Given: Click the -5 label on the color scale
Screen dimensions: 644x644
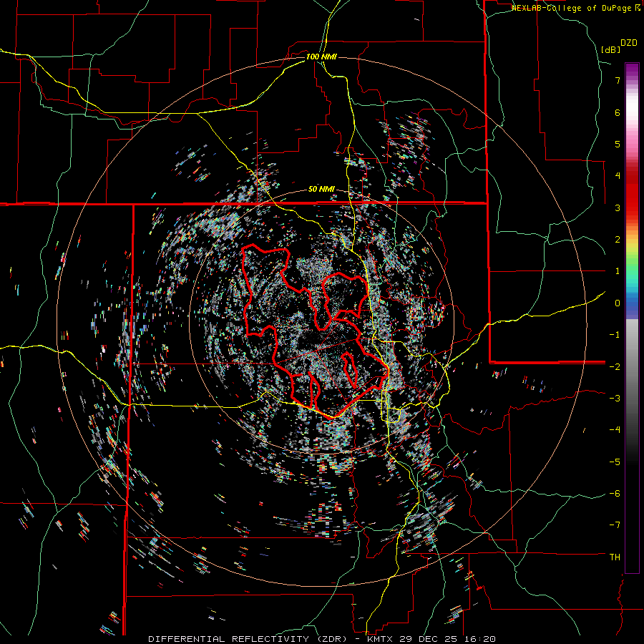Looking at the screenshot, I should click(x=615, y=462).
